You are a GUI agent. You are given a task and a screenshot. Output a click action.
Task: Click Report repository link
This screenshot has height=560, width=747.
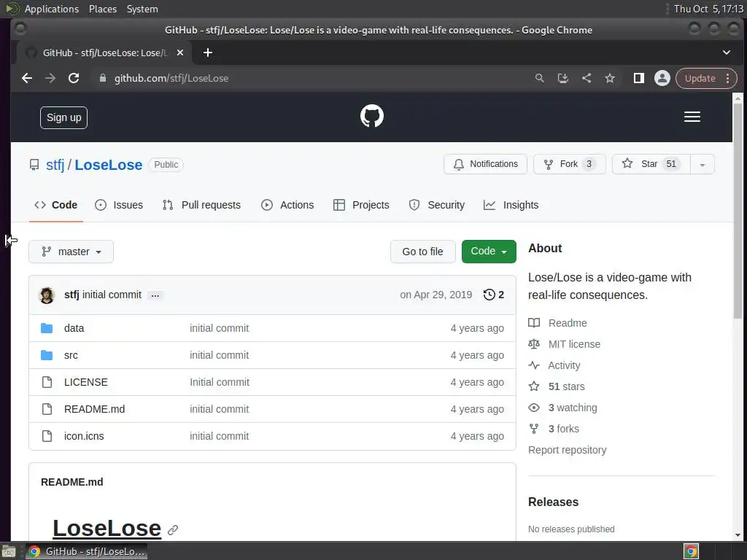point(567,450)
